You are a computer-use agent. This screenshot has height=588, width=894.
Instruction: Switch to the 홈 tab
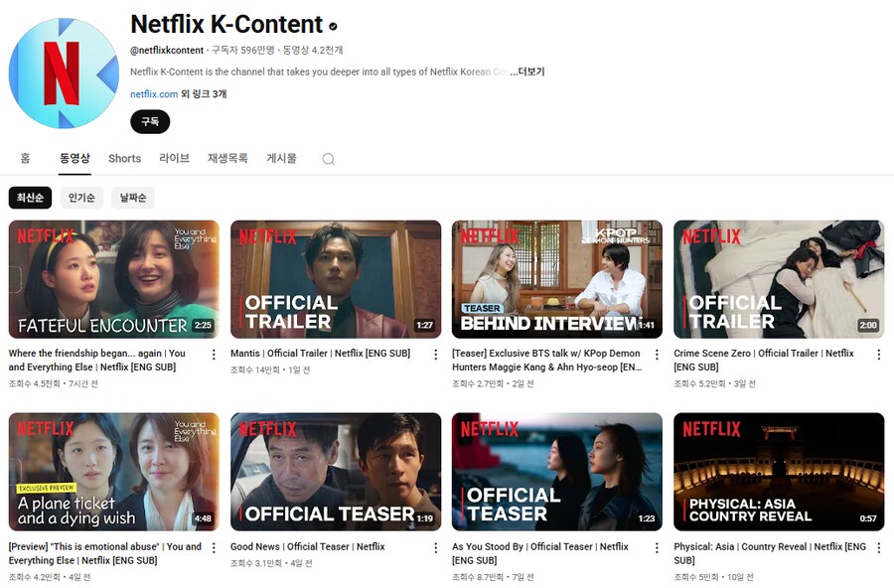[25, 158]
